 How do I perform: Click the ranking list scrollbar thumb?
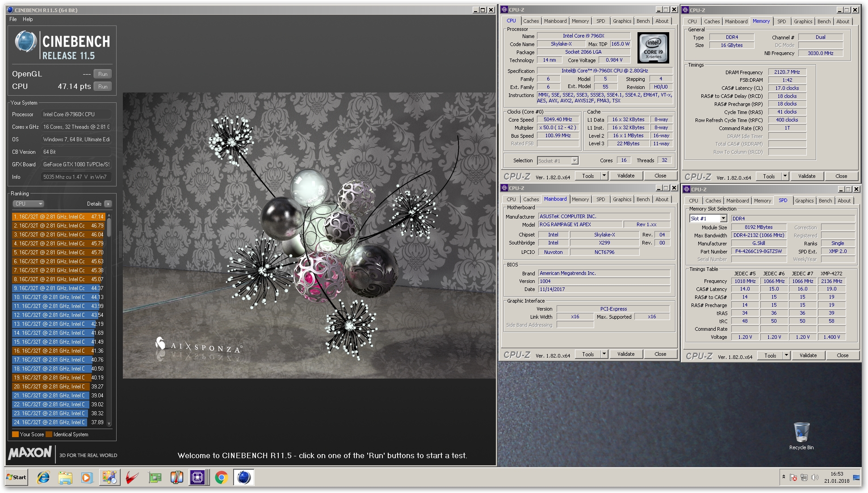coord(109,227)
